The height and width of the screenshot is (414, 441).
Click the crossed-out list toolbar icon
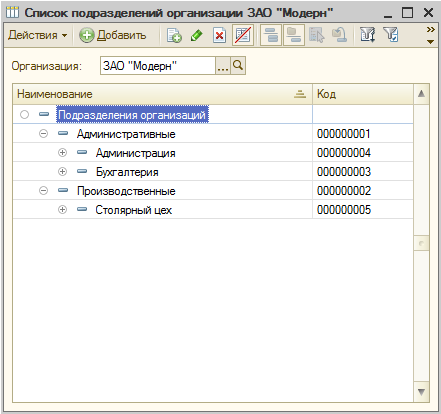[243, 35]
